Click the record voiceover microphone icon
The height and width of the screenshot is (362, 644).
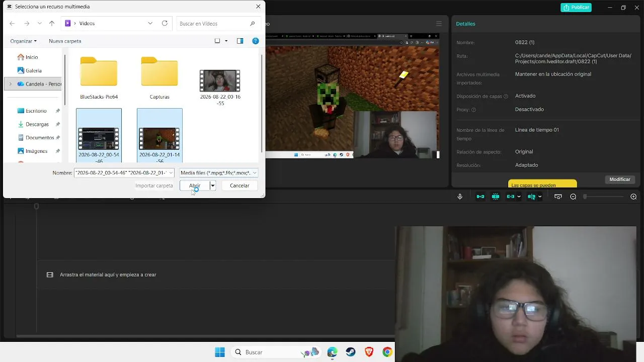click(x=460, y=197)
